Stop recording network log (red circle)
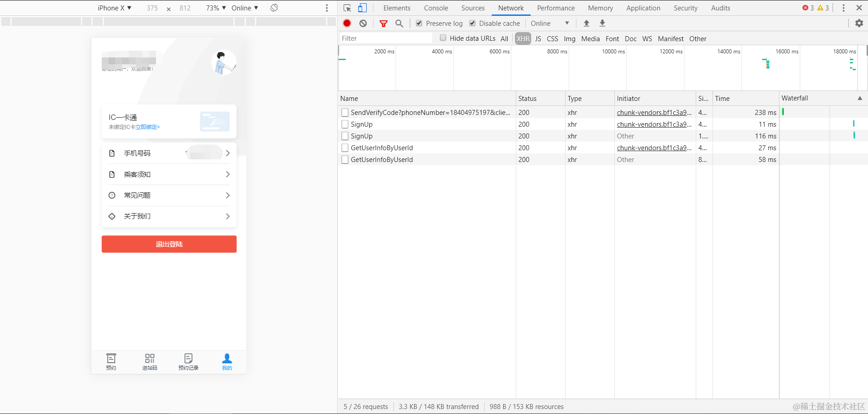This screenshot has width=868, height=414. click(347, 23)
